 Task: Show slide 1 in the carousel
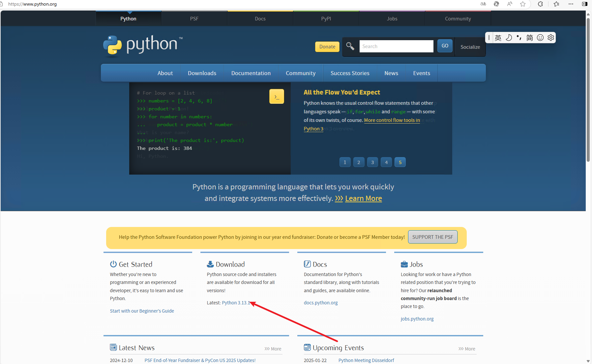point(345,162)
